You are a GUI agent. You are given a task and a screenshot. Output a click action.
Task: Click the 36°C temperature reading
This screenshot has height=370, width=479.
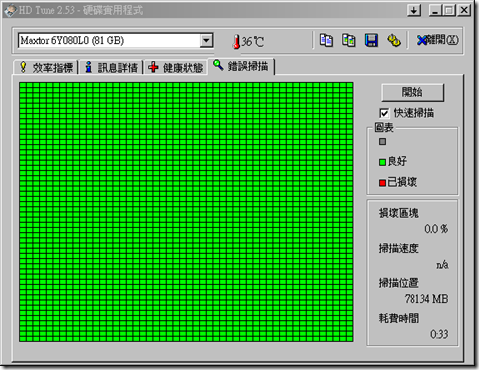[x=253, y=42]
